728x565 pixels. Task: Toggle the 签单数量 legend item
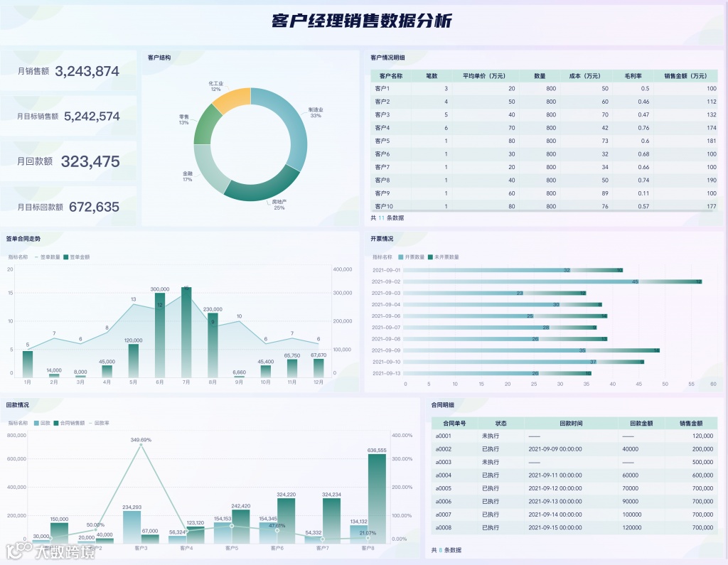pos(48,257)
